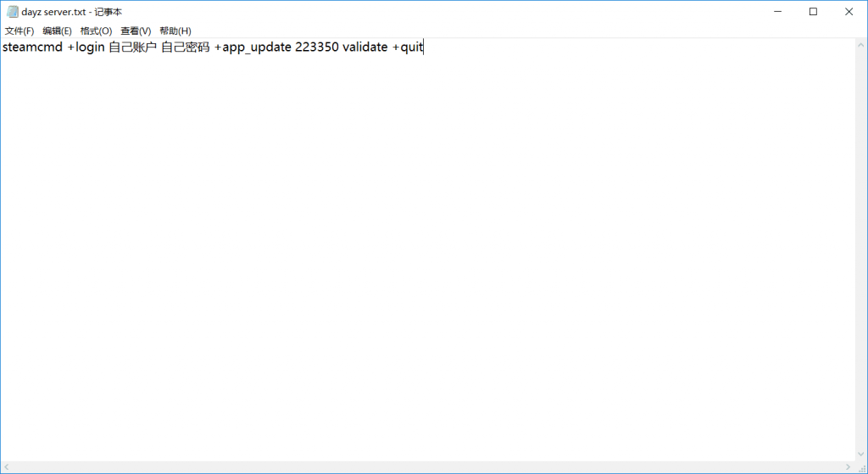This screenshot has width=868, height=474.
Task: Click the word "steamcmd" in the text
Action: (33, 47)
